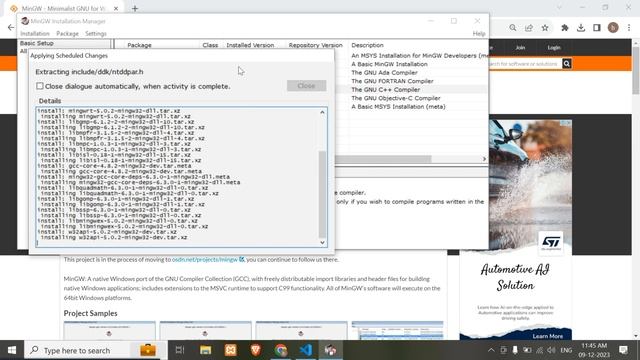
Task: Open Visual Studio Code from the taskbar
Action: [x=306, y=350]
